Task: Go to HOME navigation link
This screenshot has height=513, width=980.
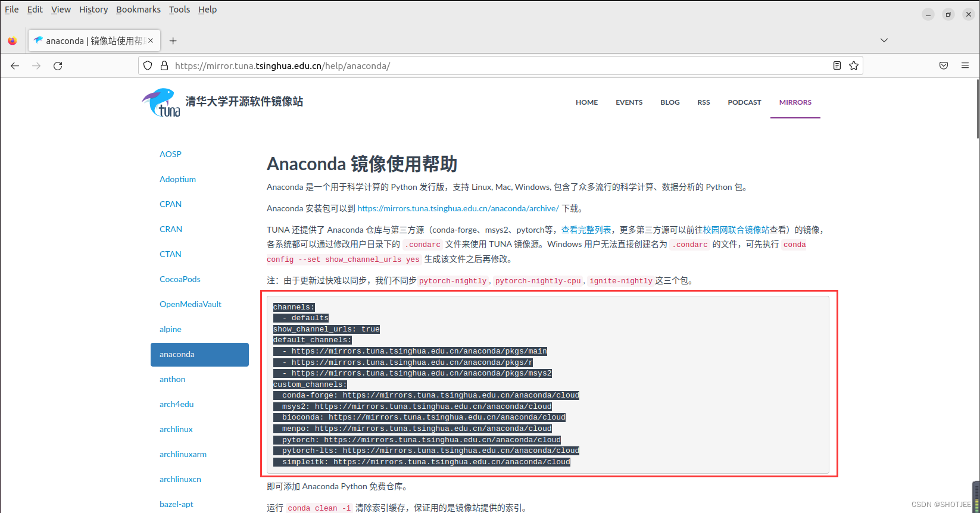Action: 586,102
